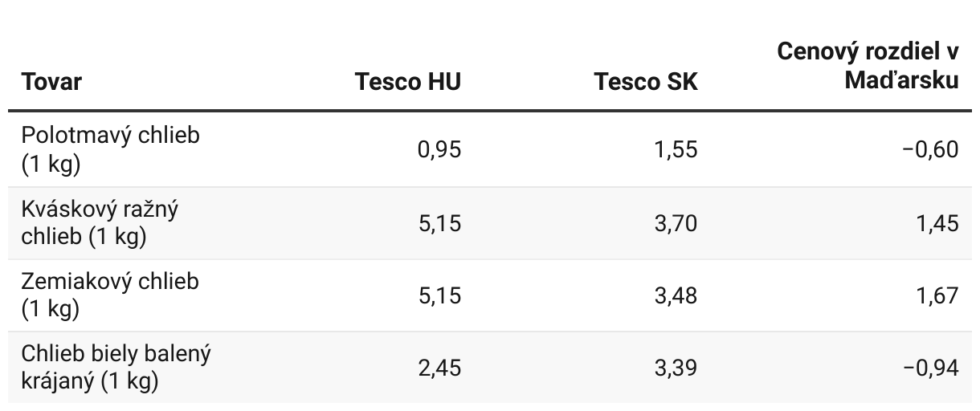Select the Chlieb biely balený krájaný name

116,367
